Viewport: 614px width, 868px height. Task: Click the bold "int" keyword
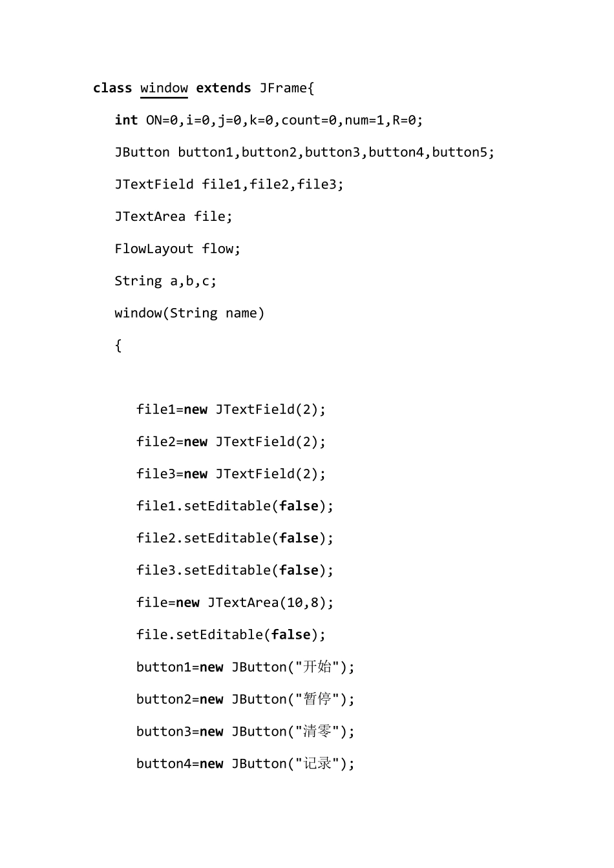126,120
